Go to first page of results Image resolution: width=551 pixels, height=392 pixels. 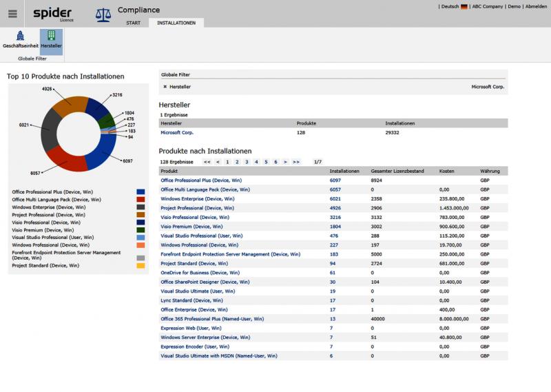[x=207, y=162]
